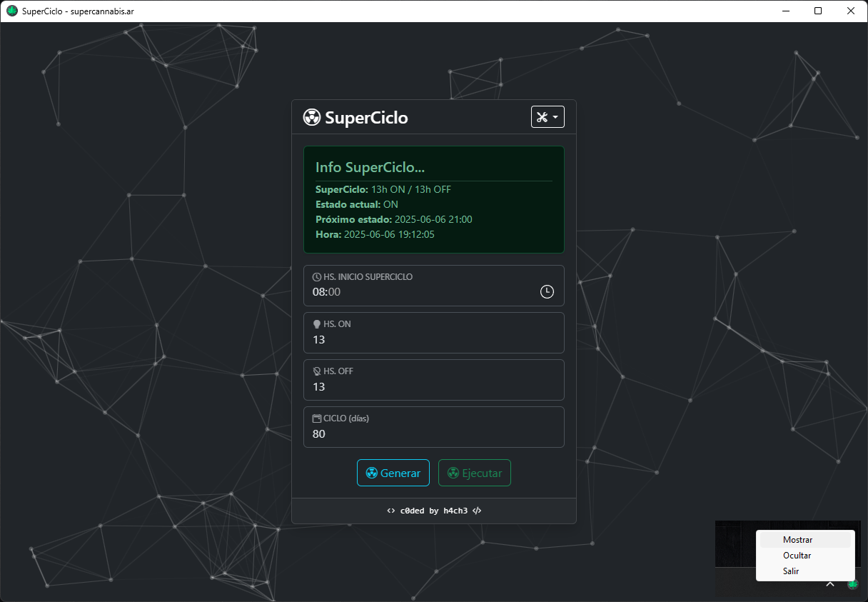Screen dimensions: 868x602
Task: Click the HS. ON value field
Action: click(434, 339)
